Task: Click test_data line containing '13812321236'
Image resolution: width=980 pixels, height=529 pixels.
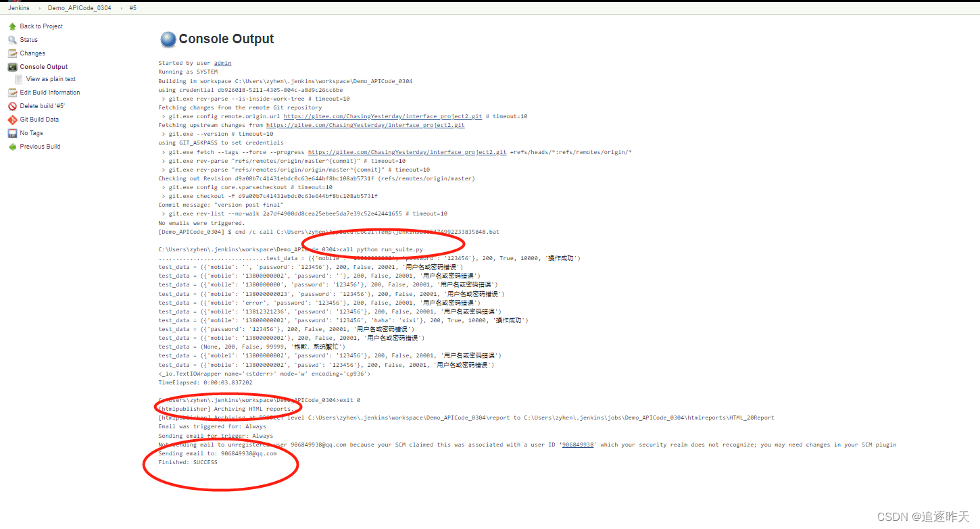Action: [x=330, y=311]
